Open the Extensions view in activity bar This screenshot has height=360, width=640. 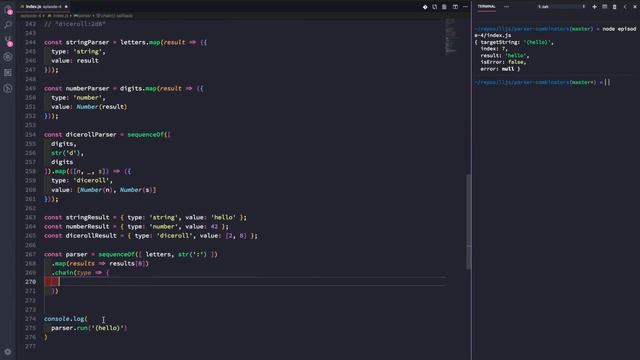tap(8, 72)
